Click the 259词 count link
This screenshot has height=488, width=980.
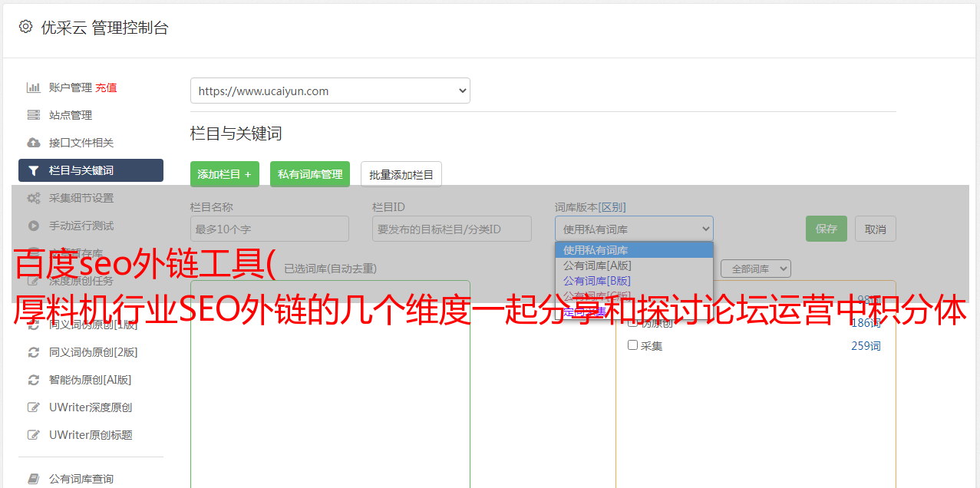[866, 346]
